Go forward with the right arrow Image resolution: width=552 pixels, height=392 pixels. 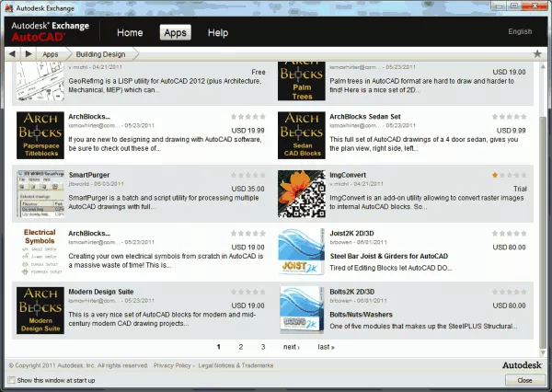coord(29,54)
